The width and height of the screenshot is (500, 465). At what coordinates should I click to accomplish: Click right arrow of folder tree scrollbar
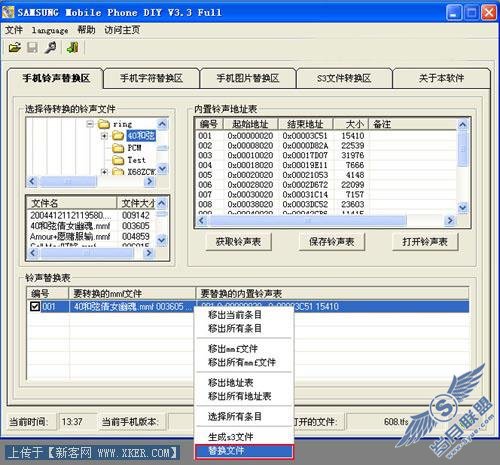point(149,181)
